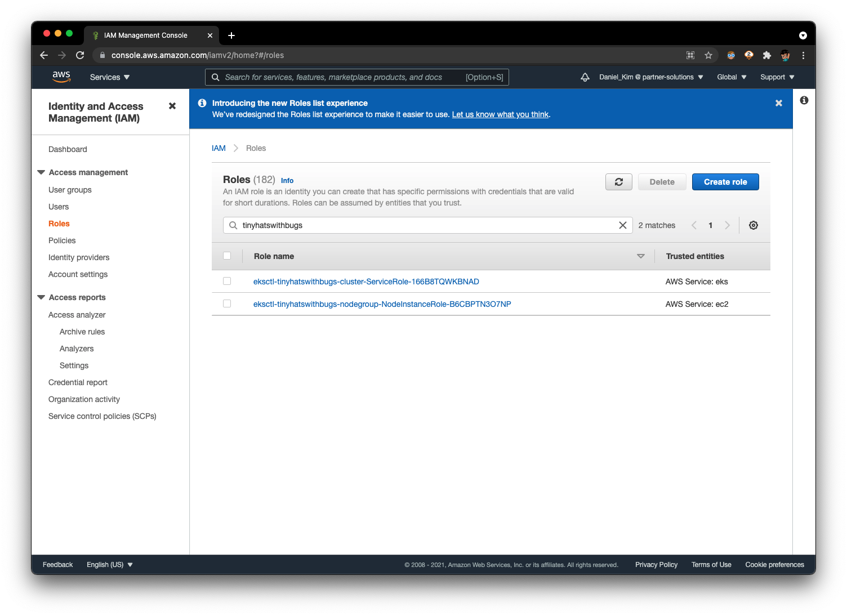Open the English (US) language selector
This screenshot has height=616, width=847.
click(110, 565)
